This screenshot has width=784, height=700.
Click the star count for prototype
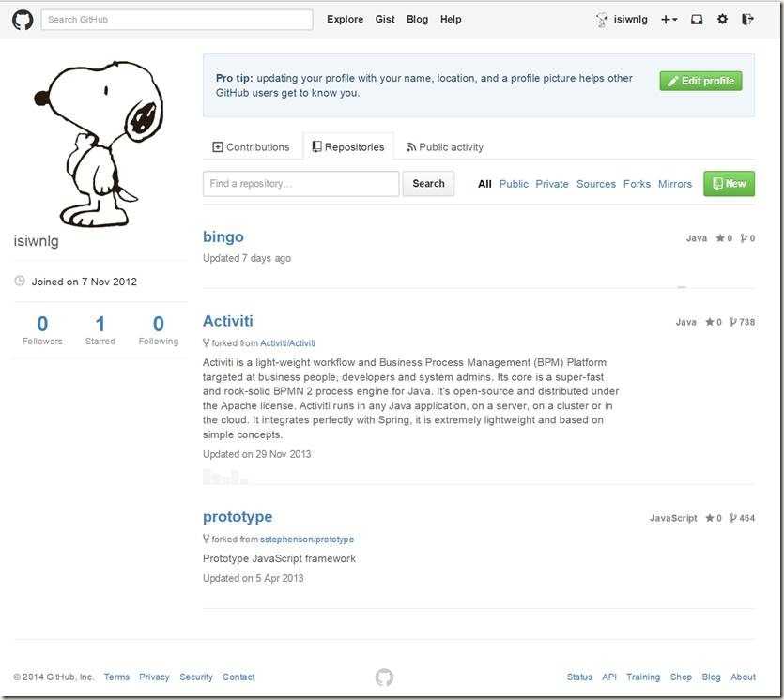714,518
